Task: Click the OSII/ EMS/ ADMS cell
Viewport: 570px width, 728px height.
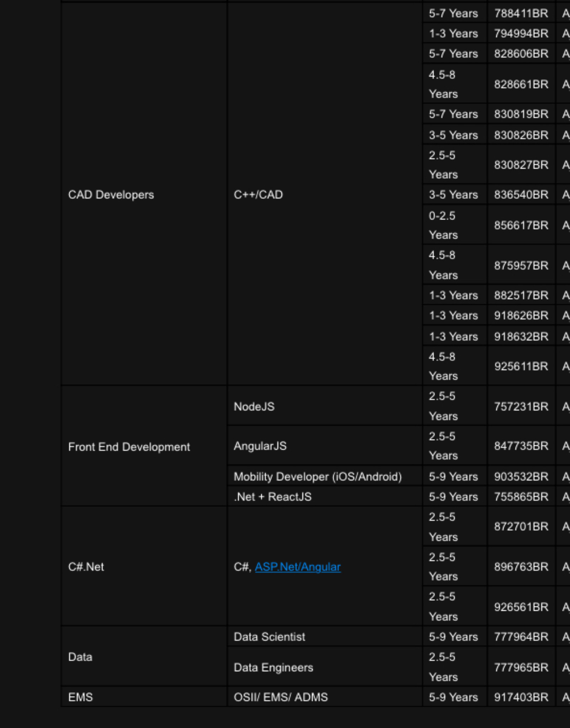Action: (324, 697)
